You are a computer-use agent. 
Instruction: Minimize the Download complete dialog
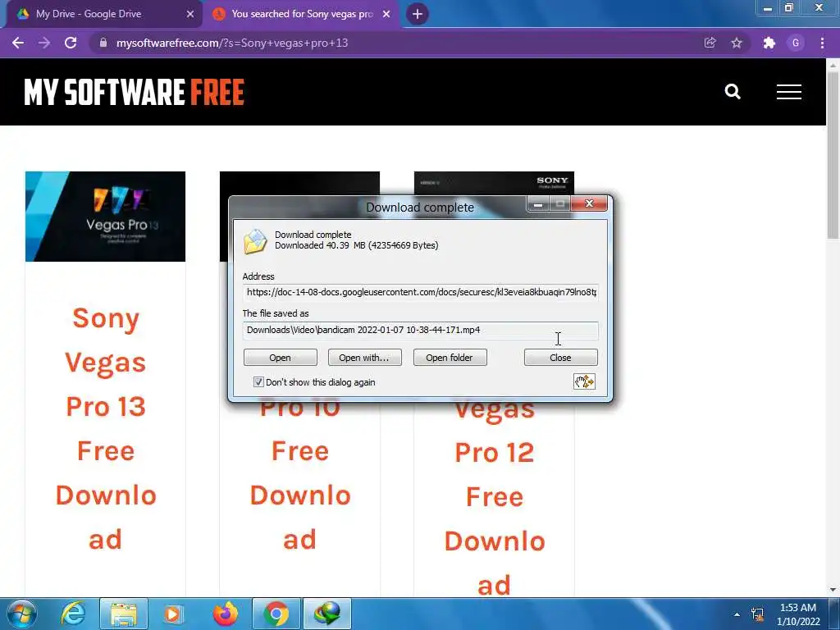pos(538,204)
